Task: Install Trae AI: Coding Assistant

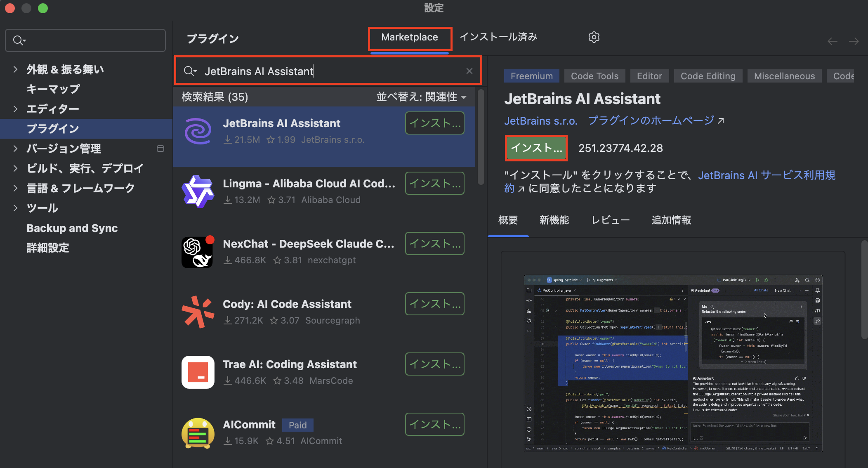Action: tap(434, 364)
